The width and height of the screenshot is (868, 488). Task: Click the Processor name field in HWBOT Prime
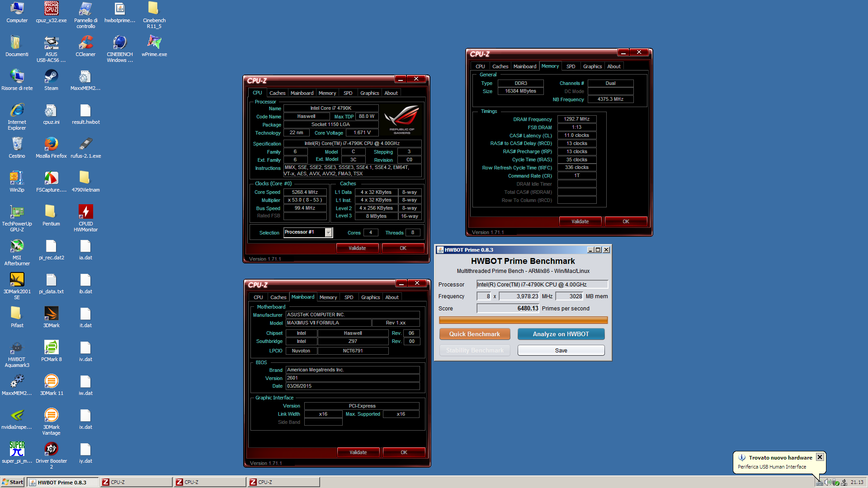tap(542, 284)
